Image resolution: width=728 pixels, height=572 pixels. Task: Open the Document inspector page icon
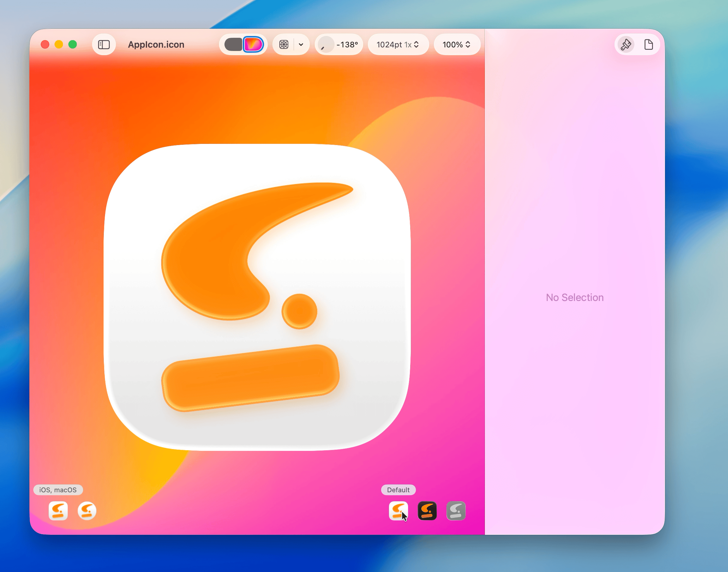(x=648, y=45)
